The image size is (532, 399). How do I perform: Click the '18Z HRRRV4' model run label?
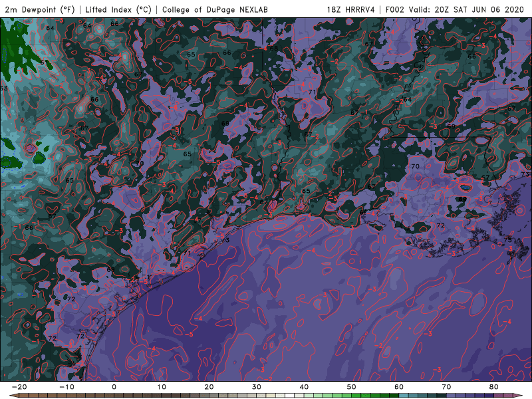(x=351, y=9)
